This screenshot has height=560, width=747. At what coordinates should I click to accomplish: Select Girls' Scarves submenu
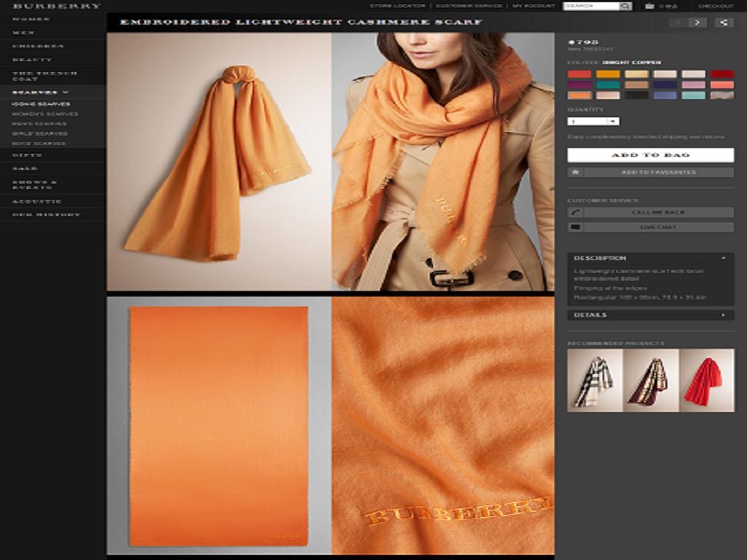click(x=39, y=134)
